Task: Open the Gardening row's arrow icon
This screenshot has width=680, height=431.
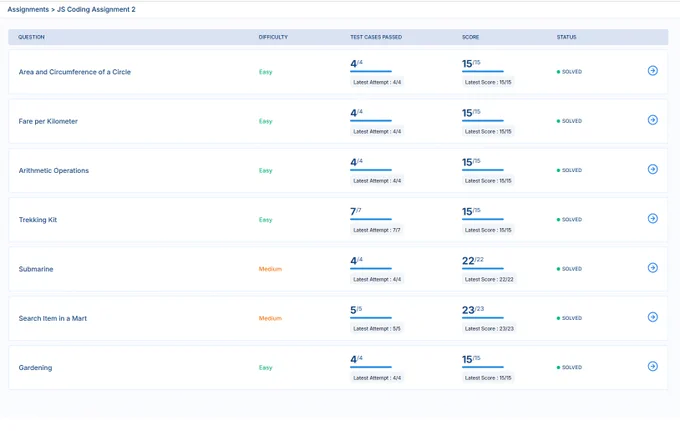Action: coord(653,366)
